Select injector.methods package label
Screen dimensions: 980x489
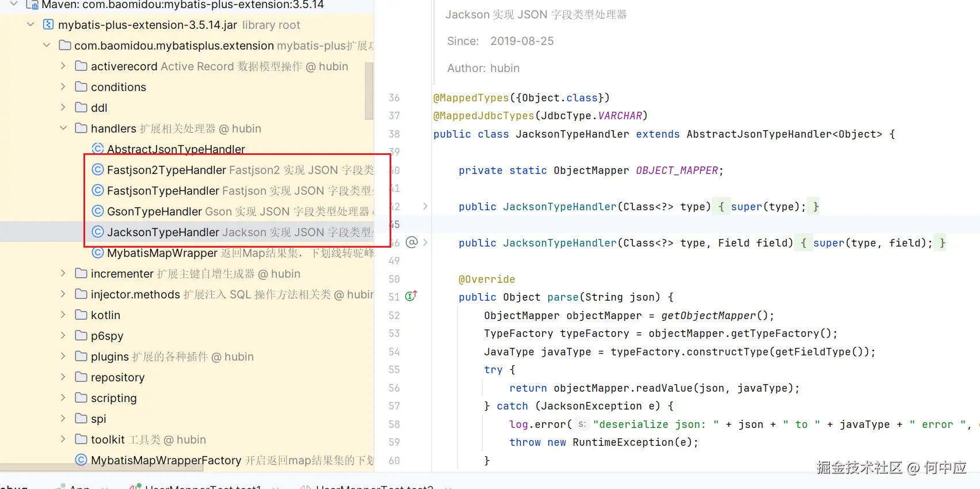click(x=135, y=294)
